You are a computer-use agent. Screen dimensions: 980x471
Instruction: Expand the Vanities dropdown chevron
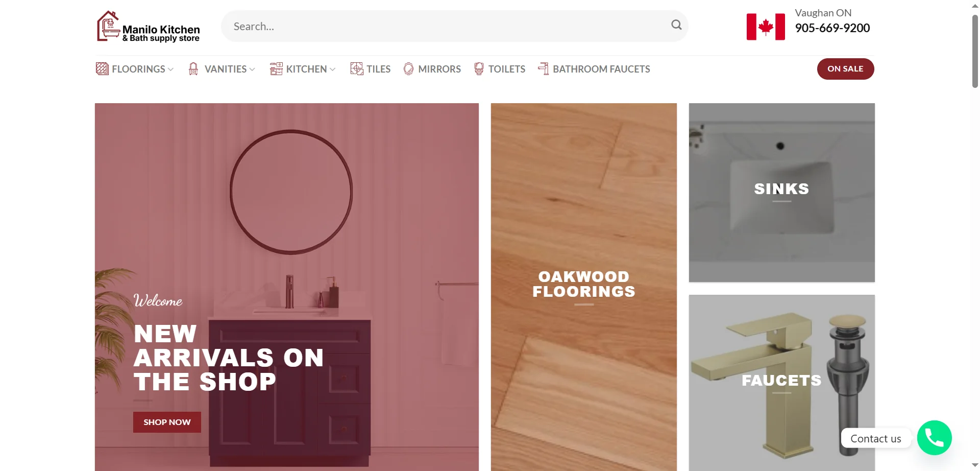click(252, 69)
